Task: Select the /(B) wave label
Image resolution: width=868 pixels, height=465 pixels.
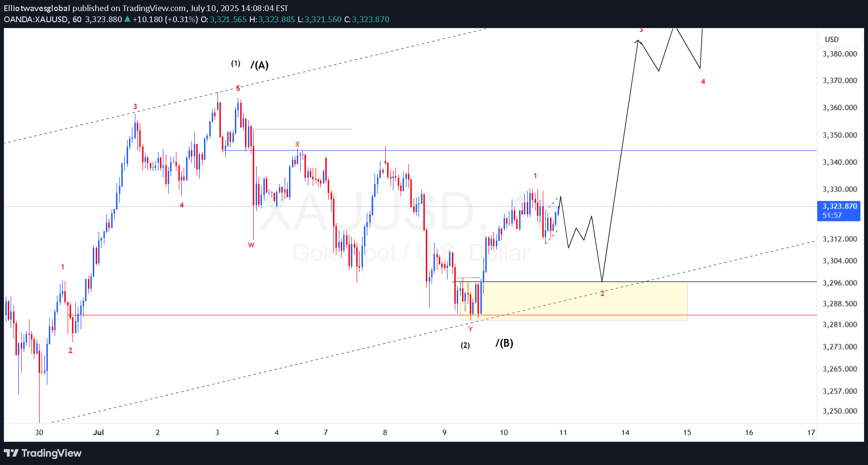Action: (x=504, y=343)
